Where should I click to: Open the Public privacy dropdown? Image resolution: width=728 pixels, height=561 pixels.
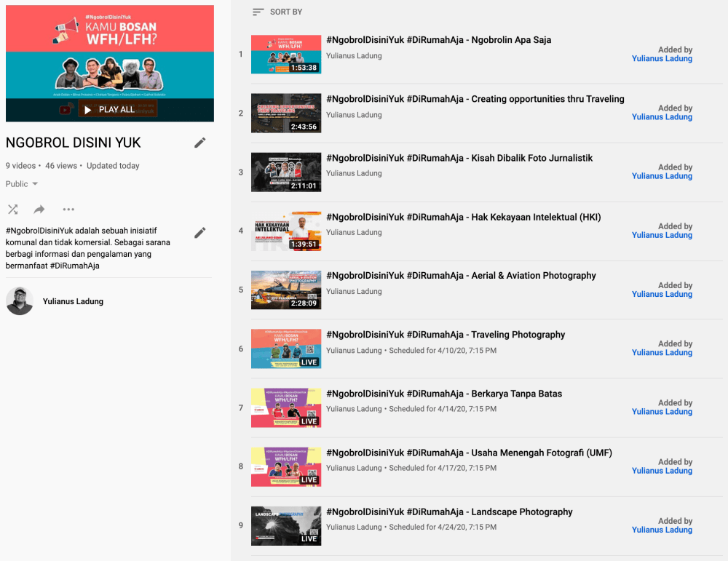tap(22, 184)
